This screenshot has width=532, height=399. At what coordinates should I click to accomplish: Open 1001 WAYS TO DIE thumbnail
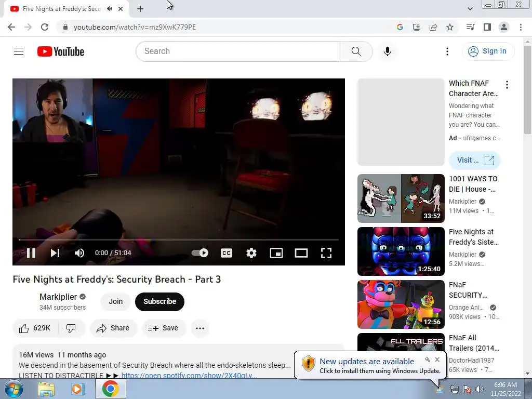401,198
